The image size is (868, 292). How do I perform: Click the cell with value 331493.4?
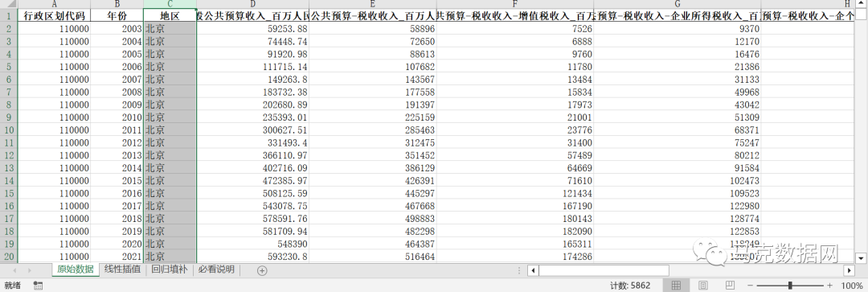coord(253,142)
